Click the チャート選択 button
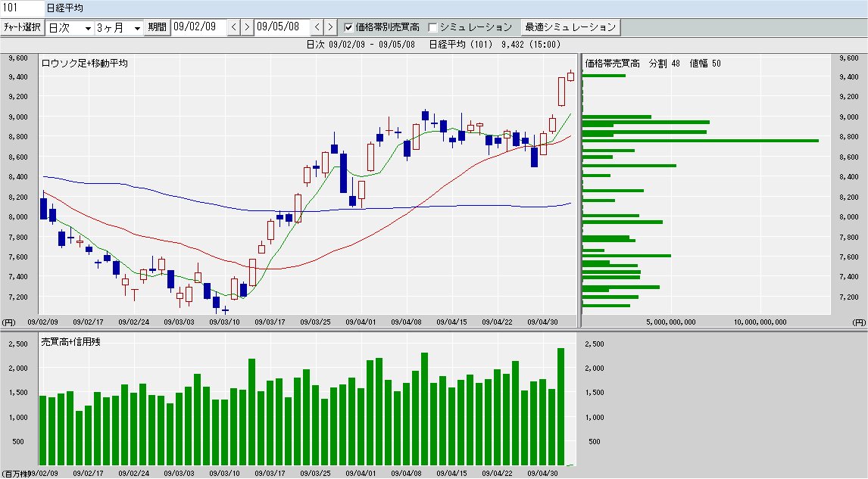 pyautogui.click(x=22, y=27)
